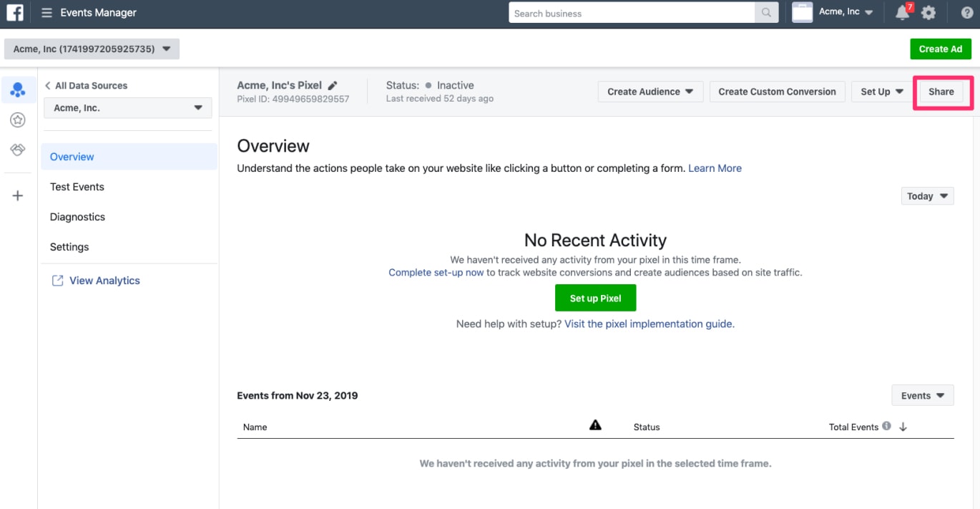Click the No Recent Activity heading
Screen dimensions: 980x509
(595, 240)
